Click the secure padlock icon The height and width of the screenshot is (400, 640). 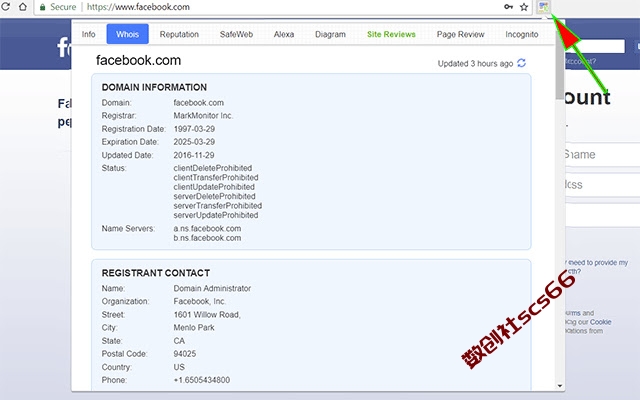pos(42,7)
